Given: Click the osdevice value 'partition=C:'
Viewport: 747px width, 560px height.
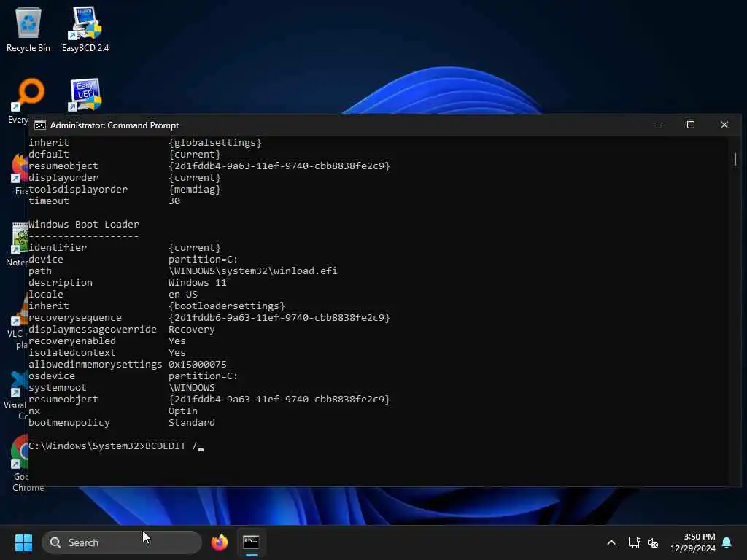Looking at the screenshot, I should coord(203,376).
